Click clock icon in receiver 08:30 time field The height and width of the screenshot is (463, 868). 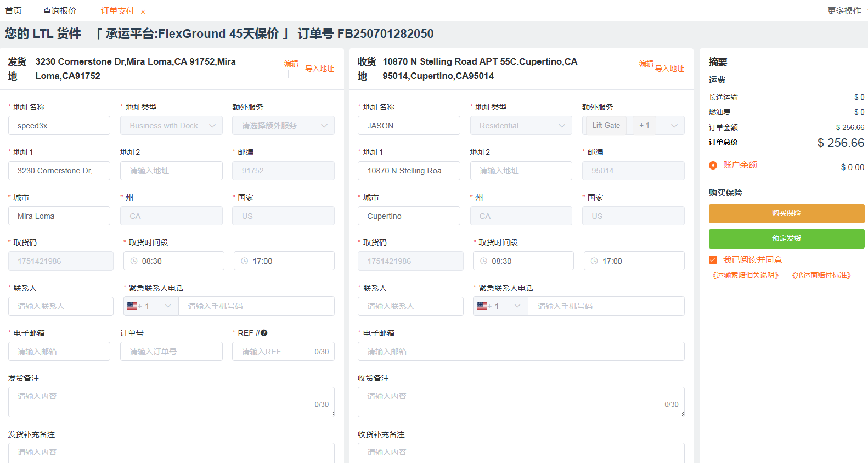(x=483, y=261)
